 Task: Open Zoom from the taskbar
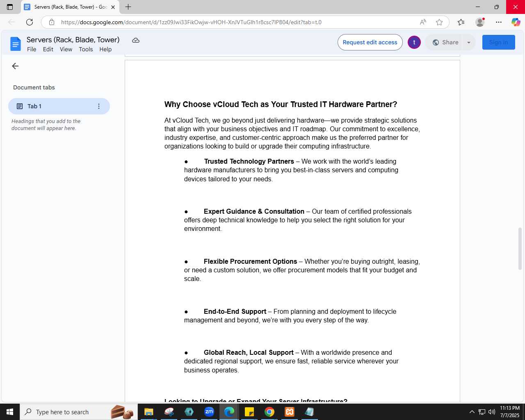pyautogui.click(x=209, y=412)
